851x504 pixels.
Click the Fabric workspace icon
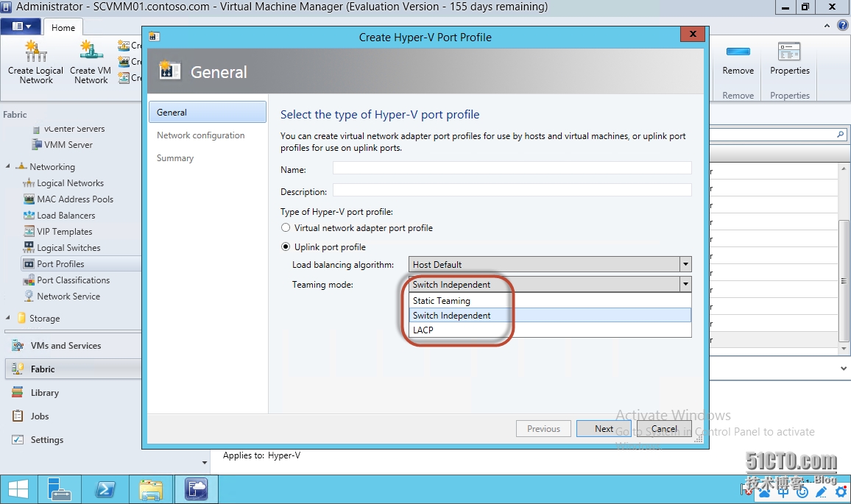point(18,369)
